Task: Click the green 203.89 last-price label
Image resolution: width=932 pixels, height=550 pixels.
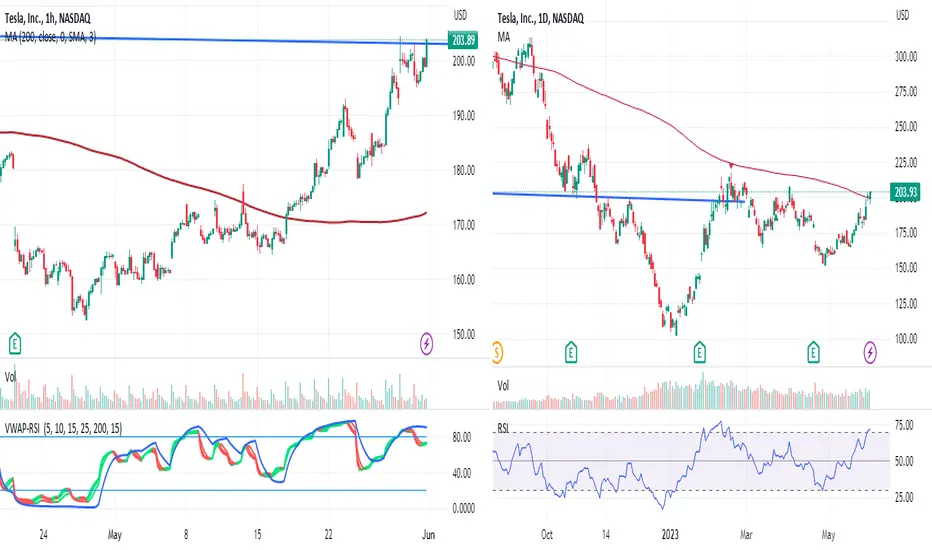Action: (463, 40)
